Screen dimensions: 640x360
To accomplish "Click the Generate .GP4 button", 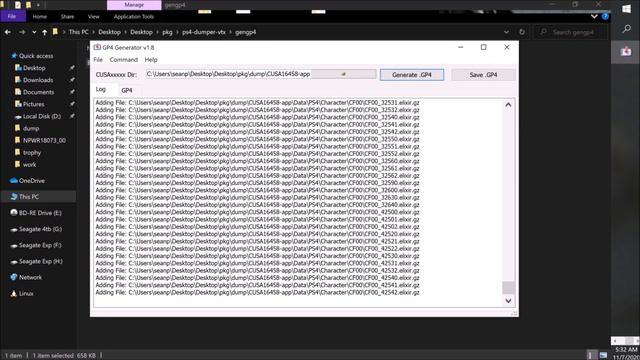I will [x=412, y=75].
